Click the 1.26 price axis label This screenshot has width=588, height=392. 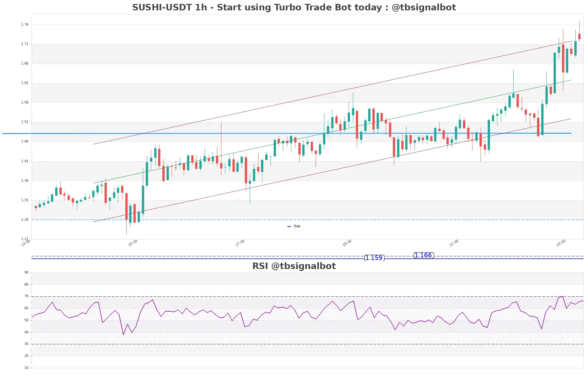point(25,220)
